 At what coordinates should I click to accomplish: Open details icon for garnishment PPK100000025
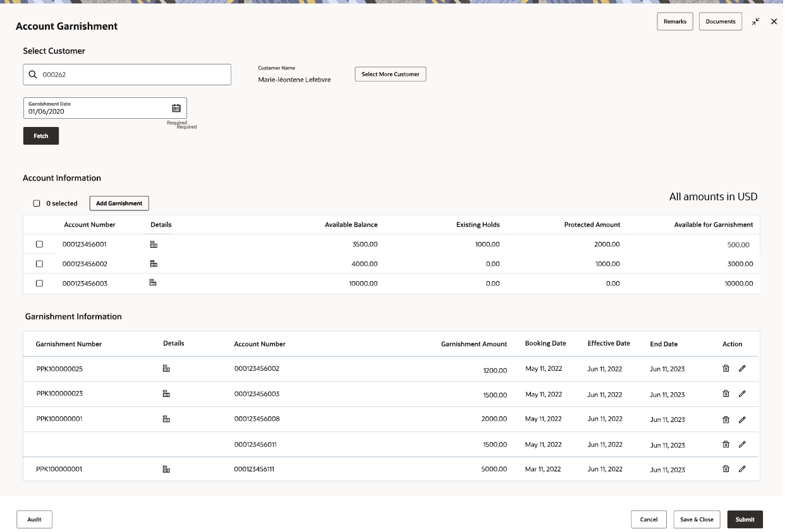tap(166, 368)
